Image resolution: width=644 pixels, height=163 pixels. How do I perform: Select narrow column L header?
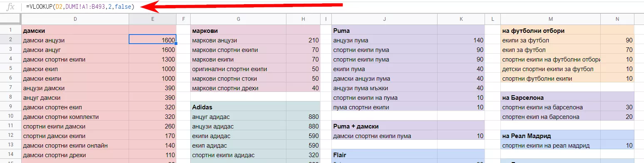pos(492,19)
